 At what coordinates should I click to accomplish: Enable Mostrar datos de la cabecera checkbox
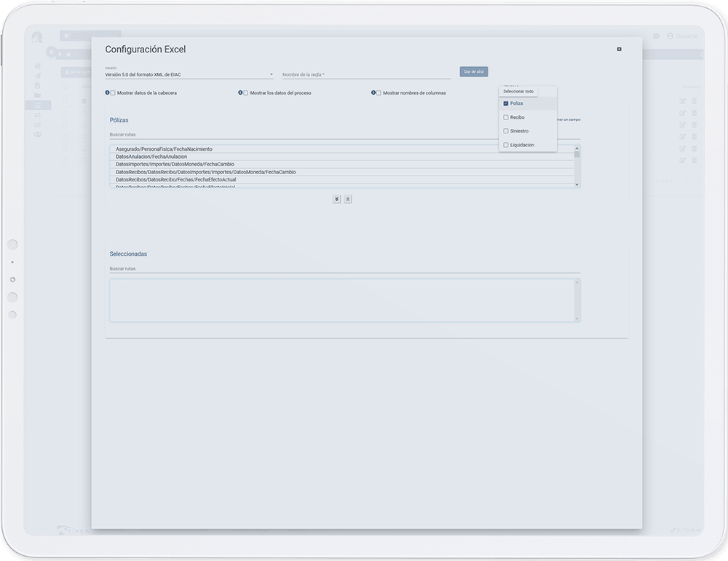[x=113, y=93]
